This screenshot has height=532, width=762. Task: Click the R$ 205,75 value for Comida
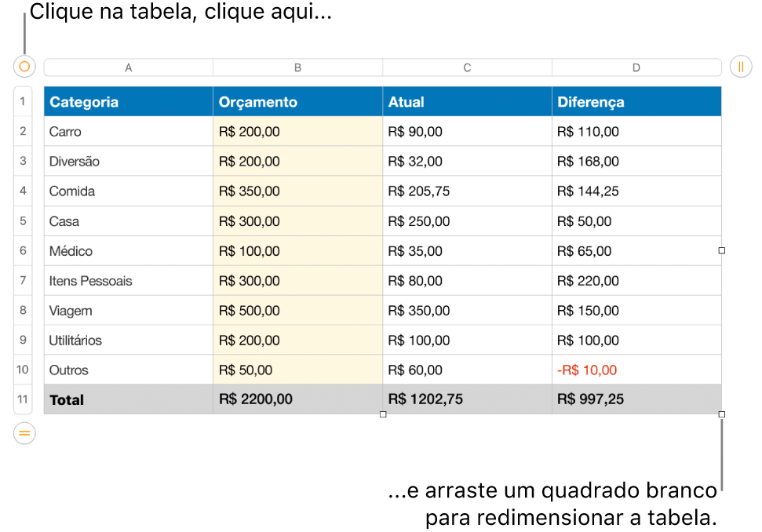tap(467, 191)
